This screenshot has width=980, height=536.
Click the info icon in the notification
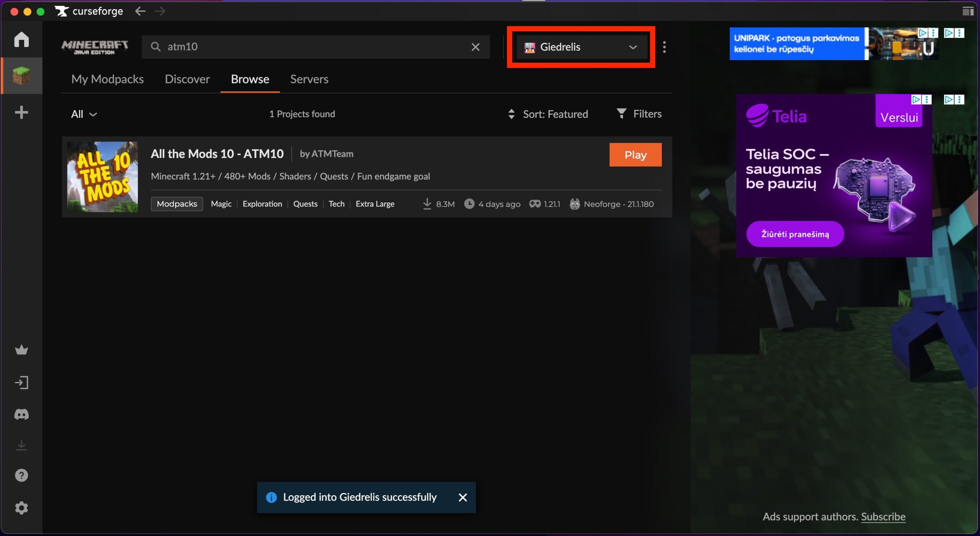271,497
